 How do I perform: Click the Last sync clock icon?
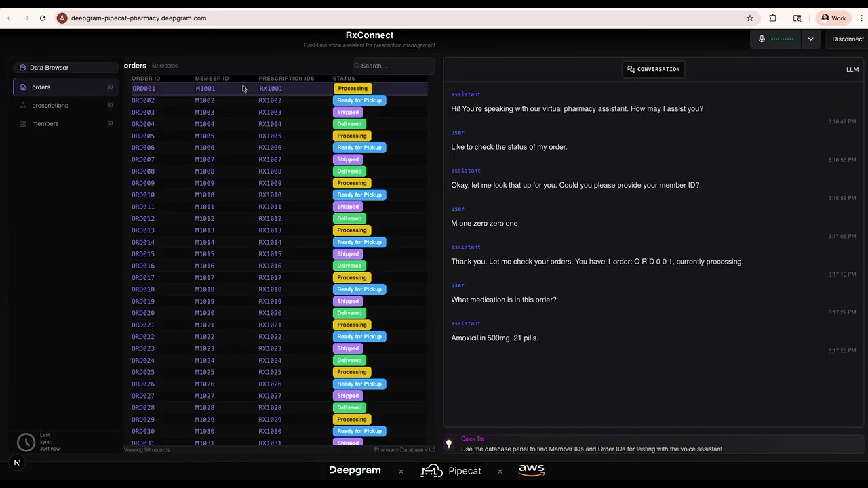pos(26,443)
